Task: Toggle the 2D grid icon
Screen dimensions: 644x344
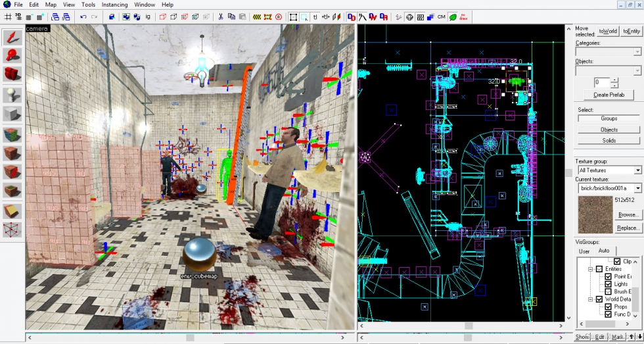Action: click(x=8, y=17)
